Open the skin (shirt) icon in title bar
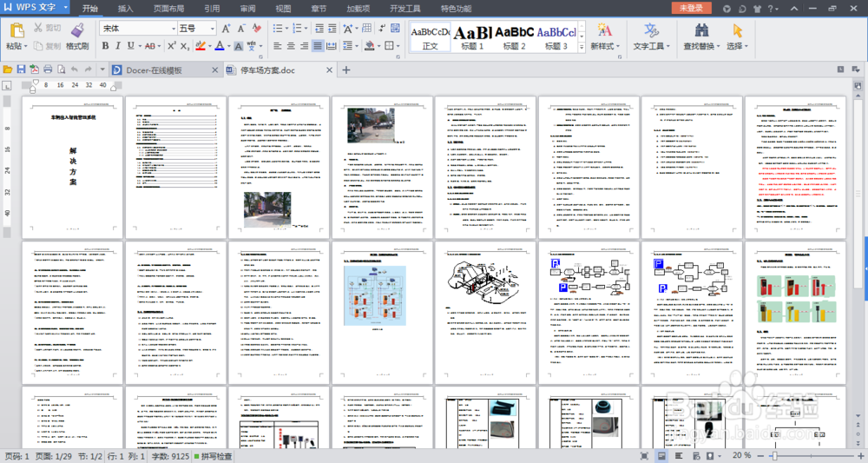 tap(757, 9)
